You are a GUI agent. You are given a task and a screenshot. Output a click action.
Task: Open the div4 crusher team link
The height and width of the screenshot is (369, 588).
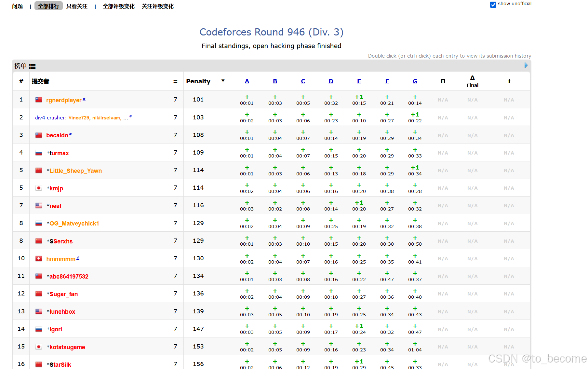(x=50, y=118)
